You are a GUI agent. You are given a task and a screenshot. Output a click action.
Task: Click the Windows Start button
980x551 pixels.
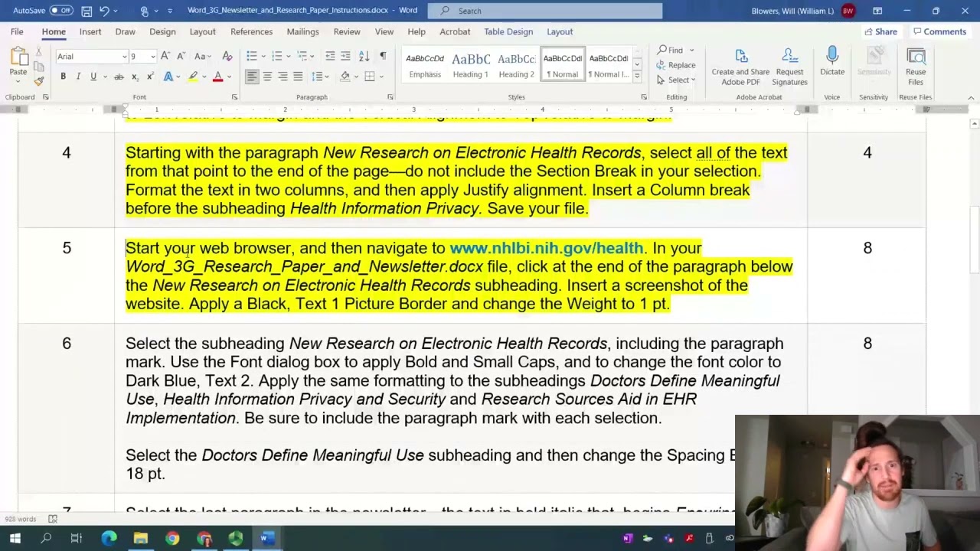coord(15,539)
